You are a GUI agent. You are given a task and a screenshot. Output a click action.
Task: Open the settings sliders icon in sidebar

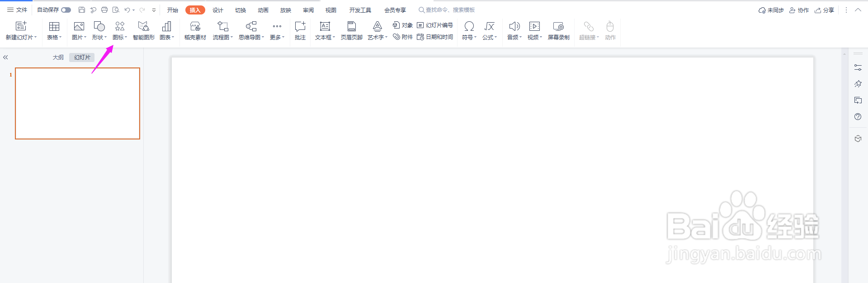click(858, 67)
